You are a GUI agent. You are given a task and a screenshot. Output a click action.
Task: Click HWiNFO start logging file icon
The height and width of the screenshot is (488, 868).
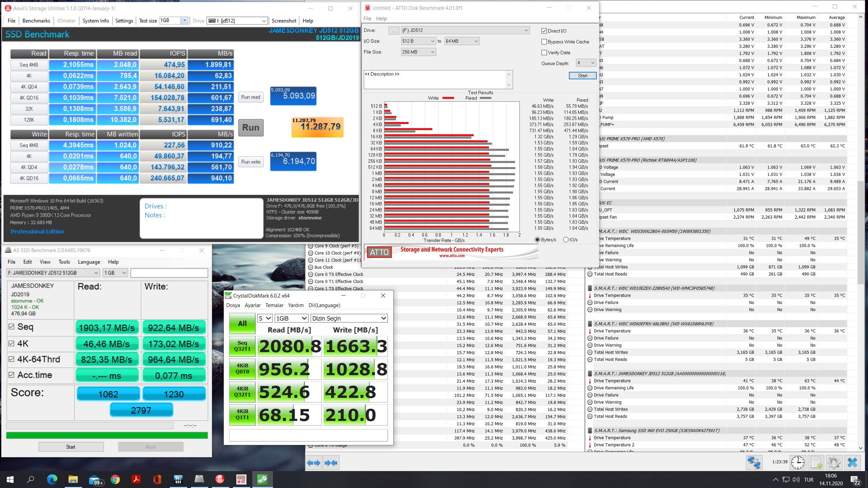[816, 463]
